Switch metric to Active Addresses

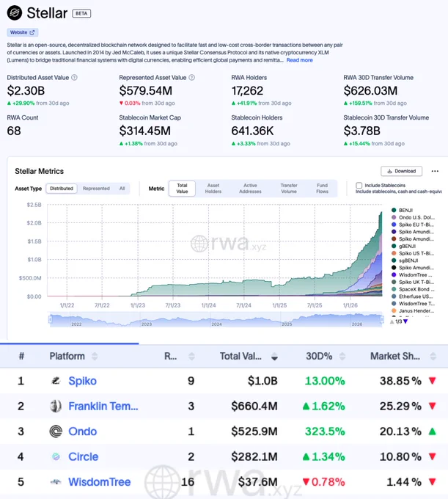click(250, 189)
